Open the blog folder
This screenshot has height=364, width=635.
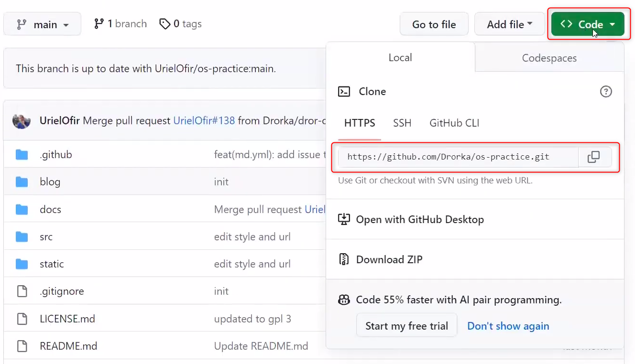click(x=50, y=182)
